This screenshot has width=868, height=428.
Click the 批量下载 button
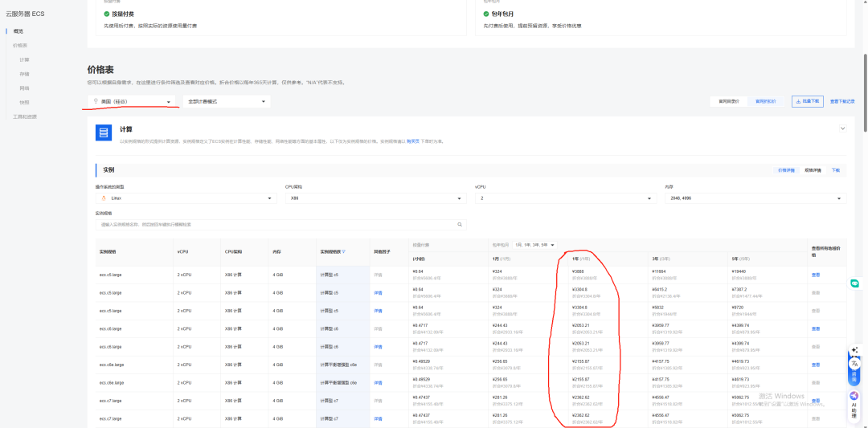click(x=807, y=101)
